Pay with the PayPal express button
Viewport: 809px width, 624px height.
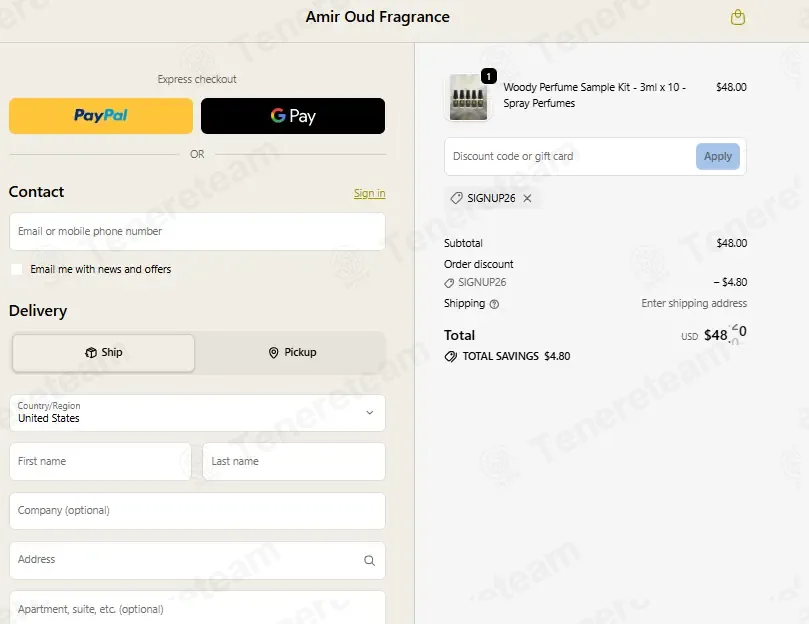(x=101, y=116)
